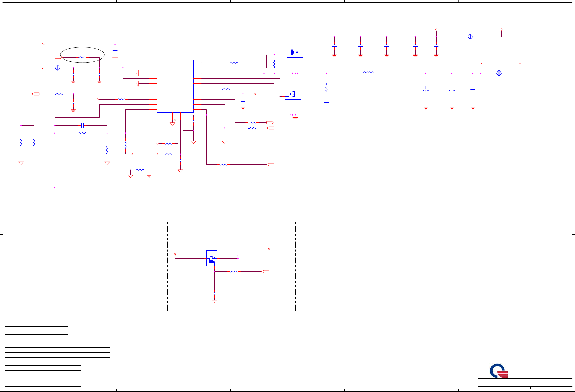575x392 pixels.
Task: Click the port connector at the ellipse's left edge
Action: click(59, 57)
